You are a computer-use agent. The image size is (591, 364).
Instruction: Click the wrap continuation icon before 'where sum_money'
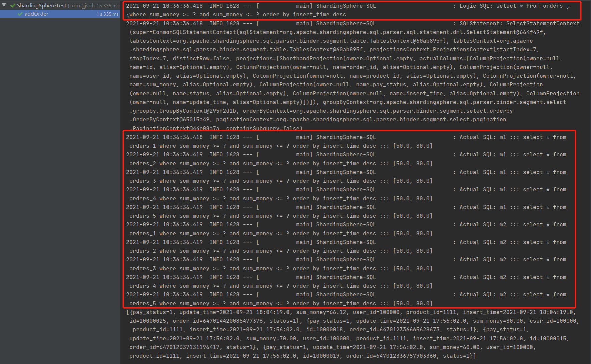click(x=127, y=15)
